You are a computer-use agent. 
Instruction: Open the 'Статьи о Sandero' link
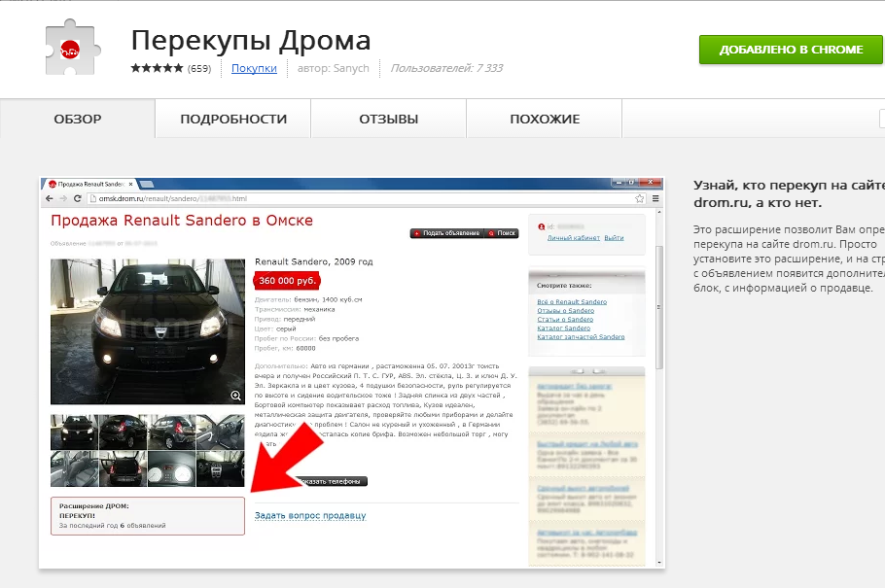coord(565,320)
